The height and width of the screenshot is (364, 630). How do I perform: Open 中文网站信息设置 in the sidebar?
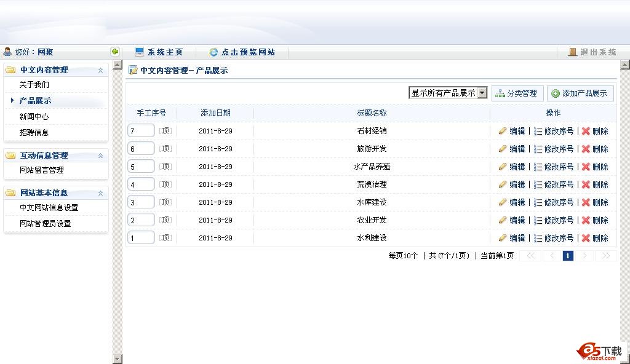[49, 207]
